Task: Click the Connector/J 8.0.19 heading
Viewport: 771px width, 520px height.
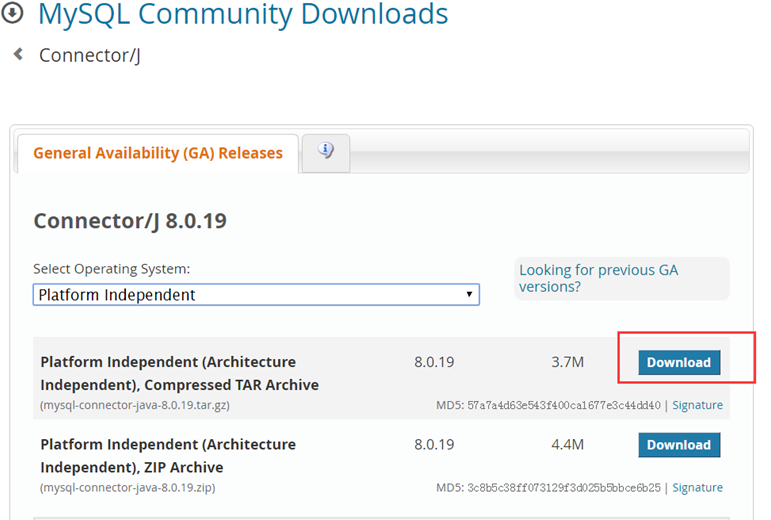Action: coord(130,221)
